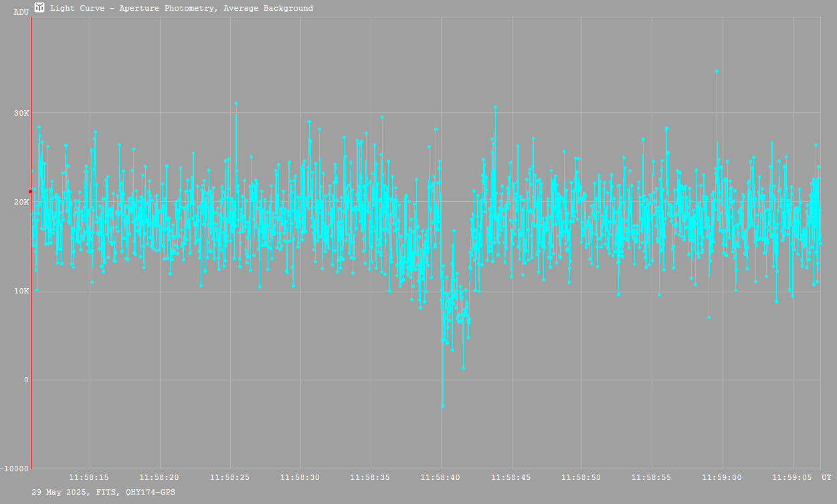Click the 11:58:40 time axis label
Viewport: 837px width, 504px height.
[x=441, y=477]
